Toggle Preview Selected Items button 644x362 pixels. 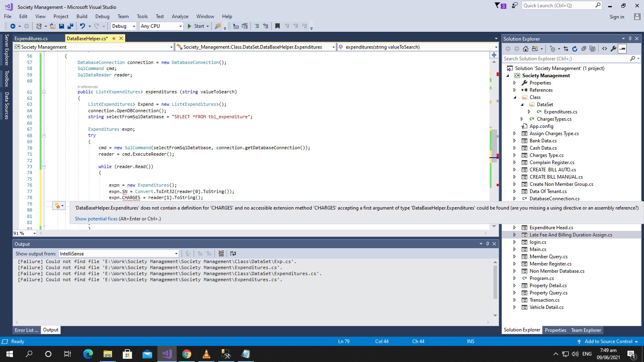622,49
